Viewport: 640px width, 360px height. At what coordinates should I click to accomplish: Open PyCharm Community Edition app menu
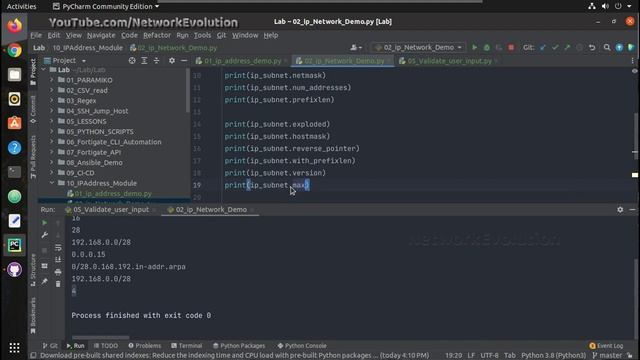point(106,6)
